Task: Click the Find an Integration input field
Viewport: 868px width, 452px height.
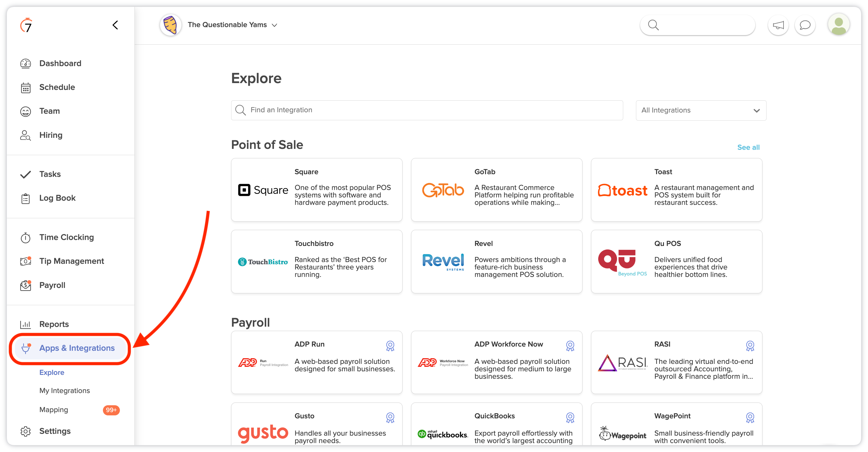Action: pos(427,110)
